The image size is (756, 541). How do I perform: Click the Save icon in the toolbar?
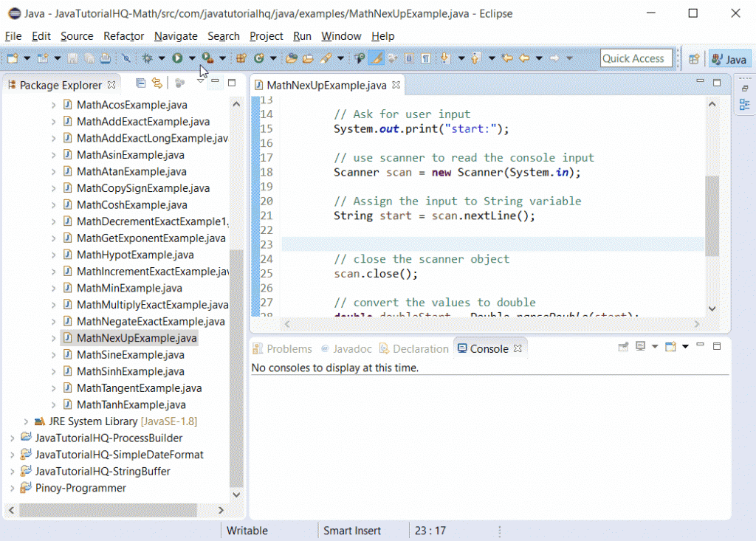click(x=71, y=58)
